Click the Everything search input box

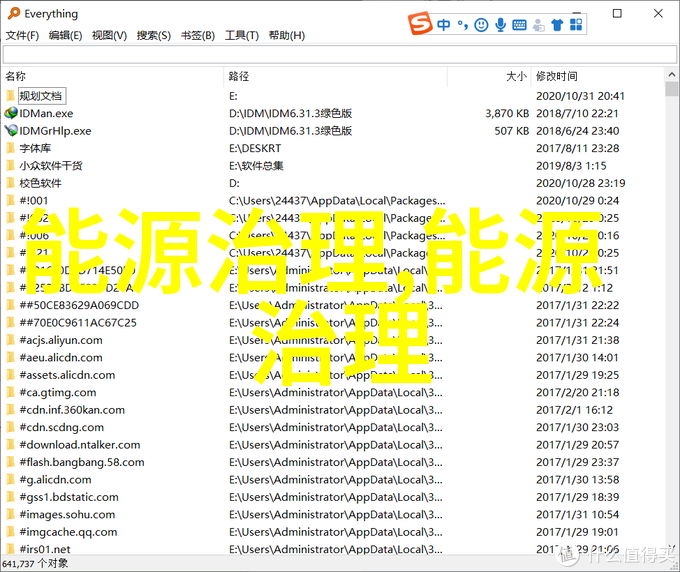(x=340, y=55)
